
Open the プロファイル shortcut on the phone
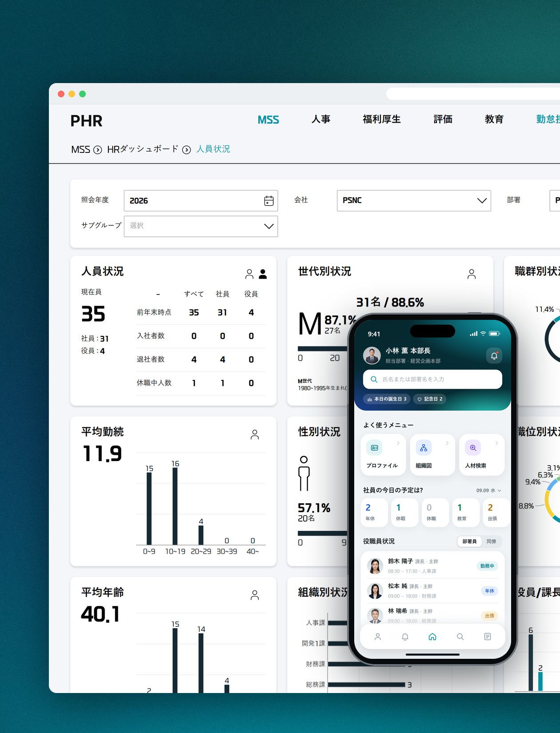383,454
